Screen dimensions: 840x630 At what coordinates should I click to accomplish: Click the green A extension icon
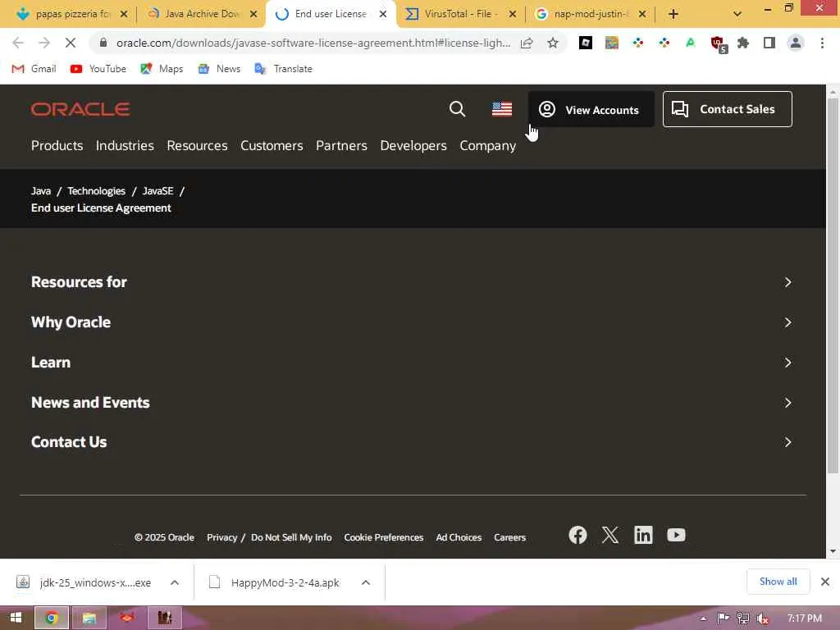tap(691, 43)
